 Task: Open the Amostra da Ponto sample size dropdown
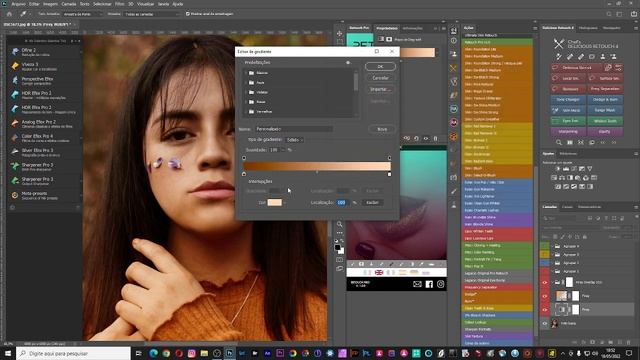click(83, 14)
